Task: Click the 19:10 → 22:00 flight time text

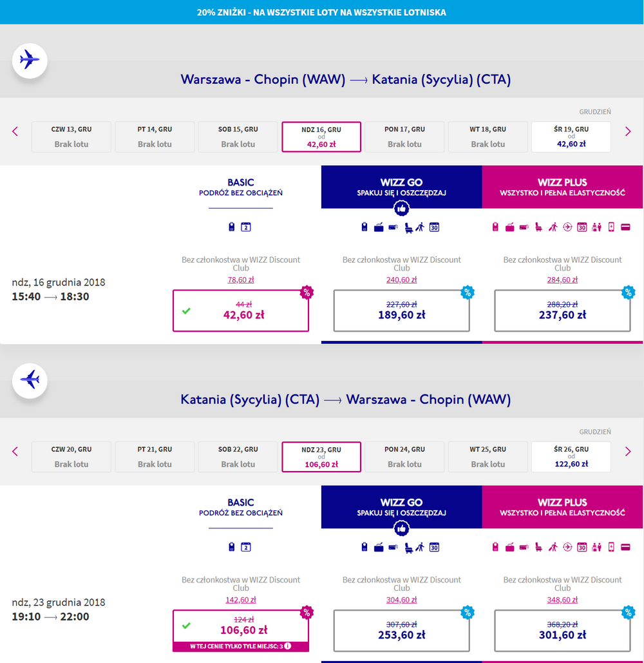Action: click(x=50, y=617)
